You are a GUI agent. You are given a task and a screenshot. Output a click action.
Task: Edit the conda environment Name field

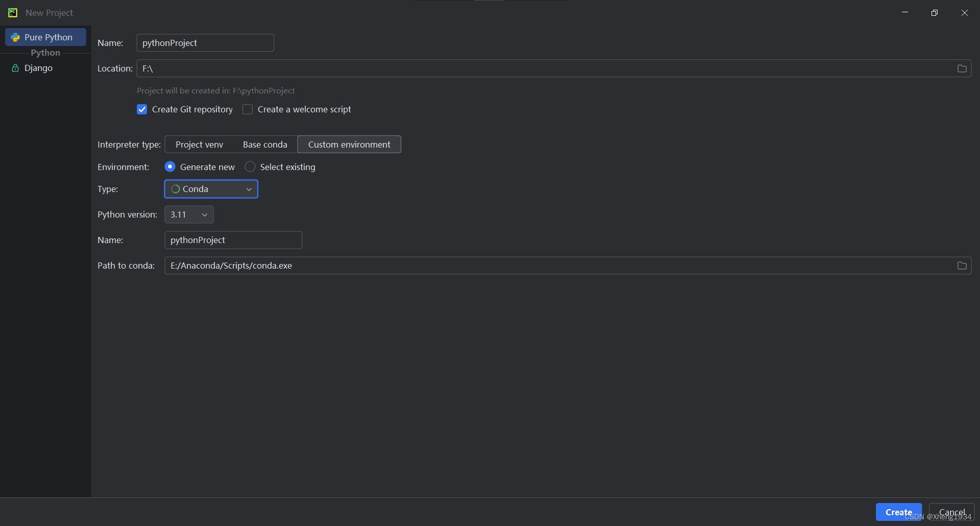[x=233, y=240]
